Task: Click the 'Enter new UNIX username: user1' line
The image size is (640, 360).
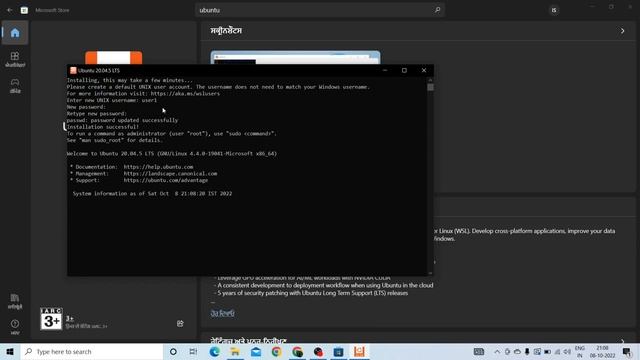Action: (x=112, y=100)
